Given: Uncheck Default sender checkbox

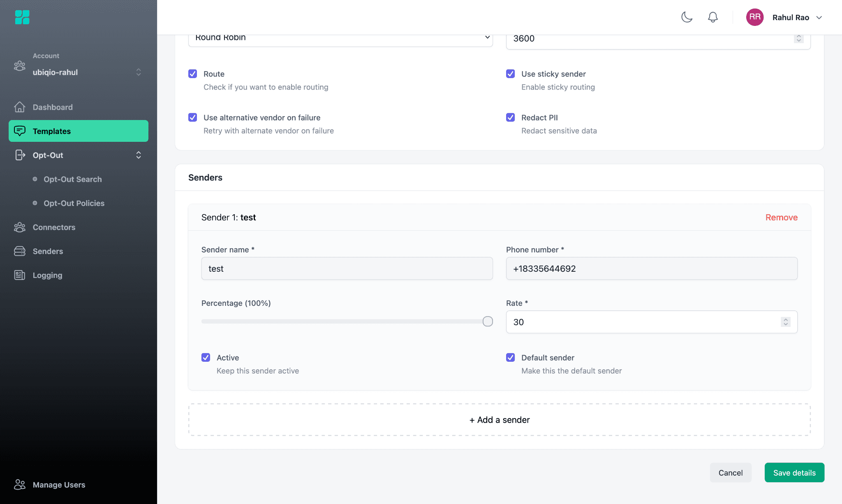Looking at the screenshot, I should [x=510, y=358].
